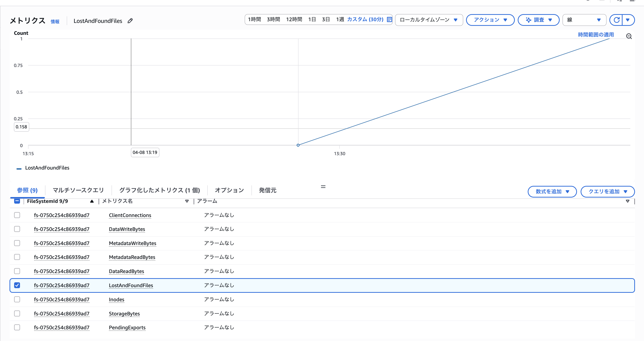The width and height of the screenshot is (644, 341).
Task: Open the オプション tab
Action: pyautogui.click(x=229, y=190)
